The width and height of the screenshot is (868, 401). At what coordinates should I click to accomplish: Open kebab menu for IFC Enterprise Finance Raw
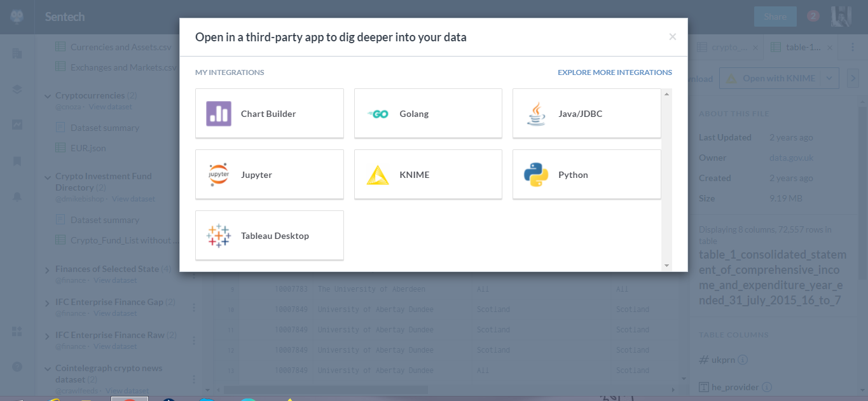point(194,341)
